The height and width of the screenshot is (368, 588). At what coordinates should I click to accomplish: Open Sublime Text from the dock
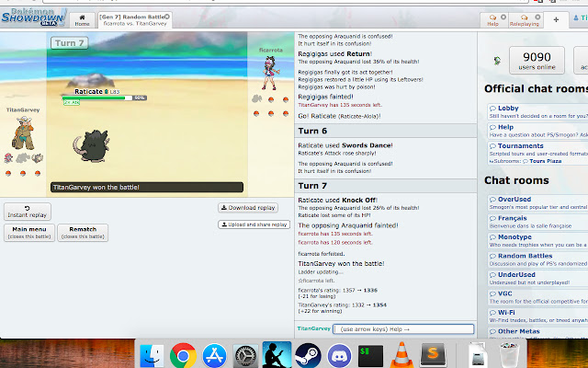[433, 355]
